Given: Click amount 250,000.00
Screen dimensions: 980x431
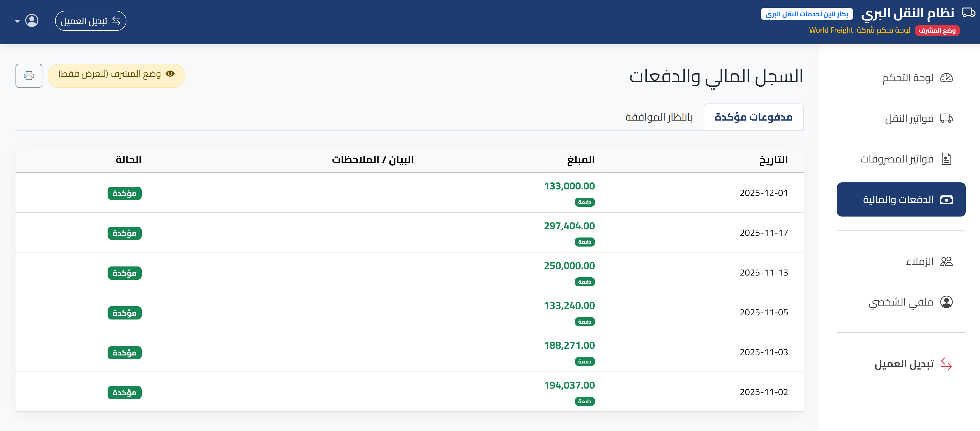Looking at the screenshot, I should pos(569,266).
